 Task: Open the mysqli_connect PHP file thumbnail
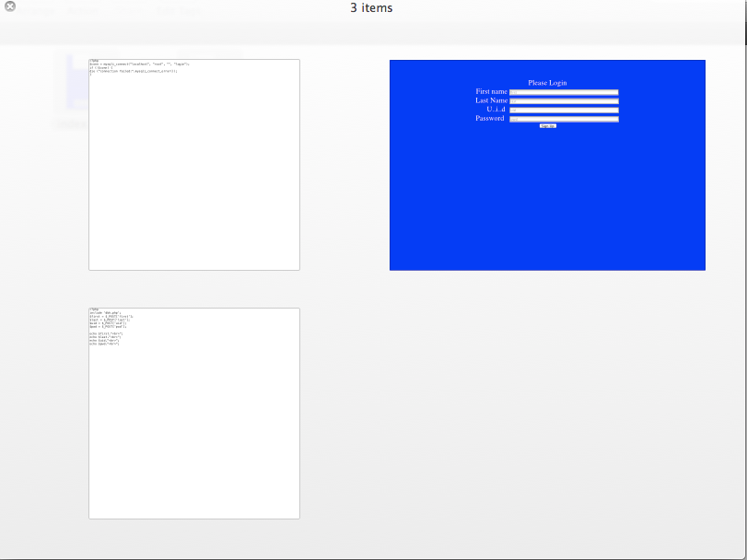(x=194, y=165)
